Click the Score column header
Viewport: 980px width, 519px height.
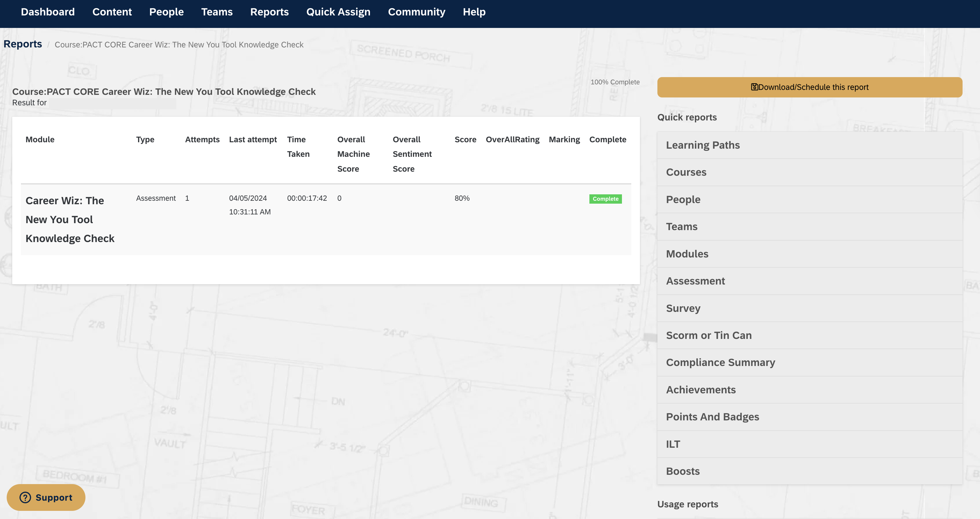[465, 139]
